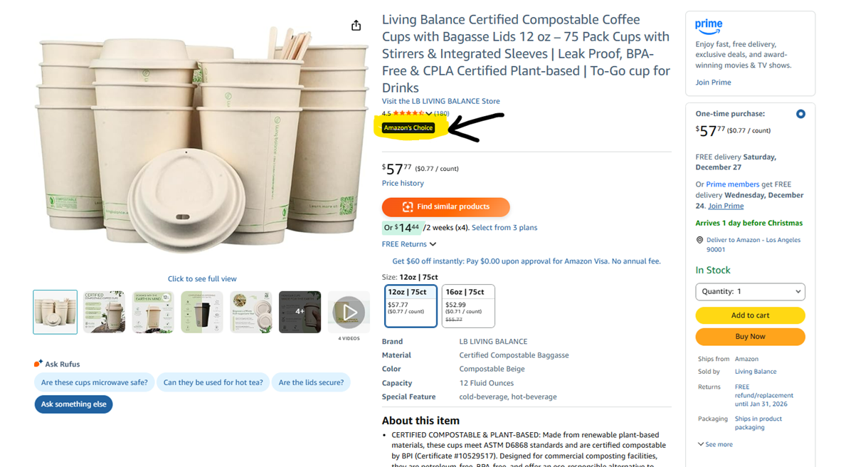Image resolution: width=868 pixels, height=467 pixels.
Task: Choose the 16oz | 75ct size option
Action: point(468,306)
